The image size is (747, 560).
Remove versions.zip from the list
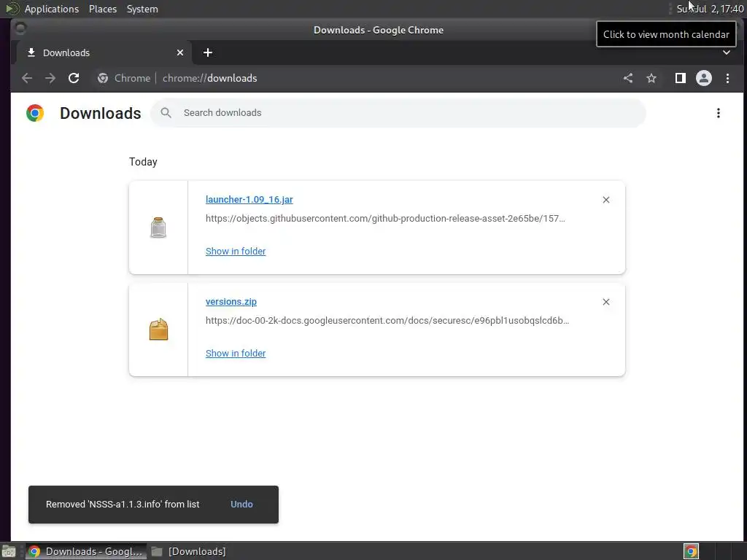coord(606,302)
